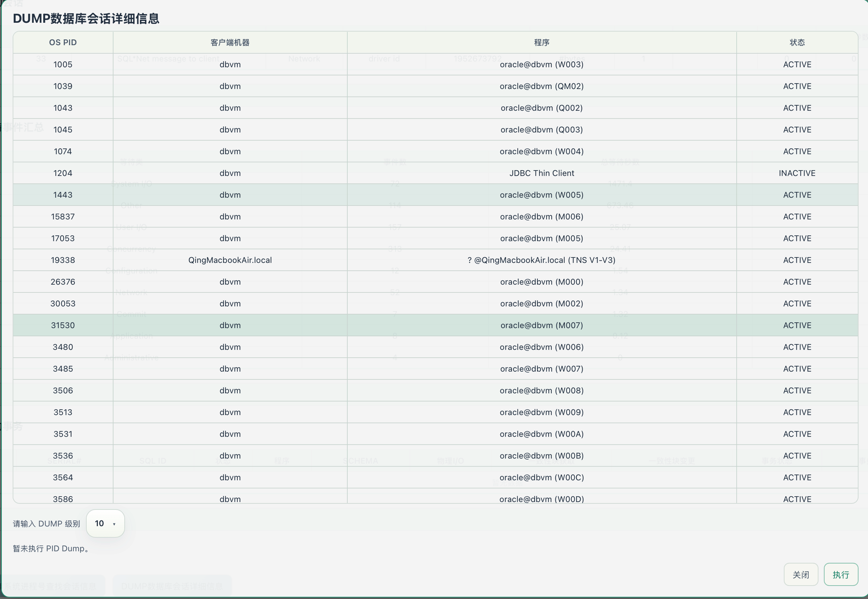Click the oracle@dbvm (W009) program cell
868x599 pixels.
[x=542, y=413]
